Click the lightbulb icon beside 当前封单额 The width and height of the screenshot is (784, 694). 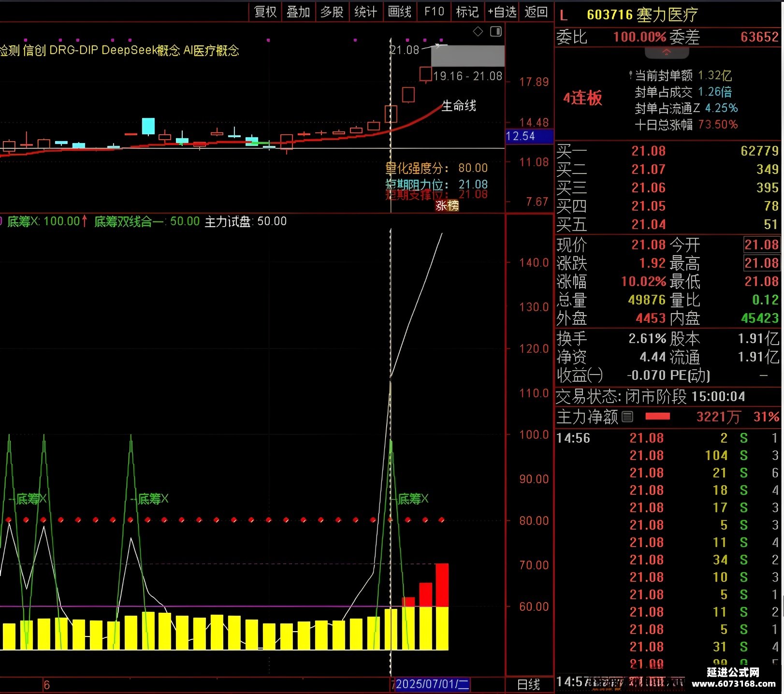(630, 75)
